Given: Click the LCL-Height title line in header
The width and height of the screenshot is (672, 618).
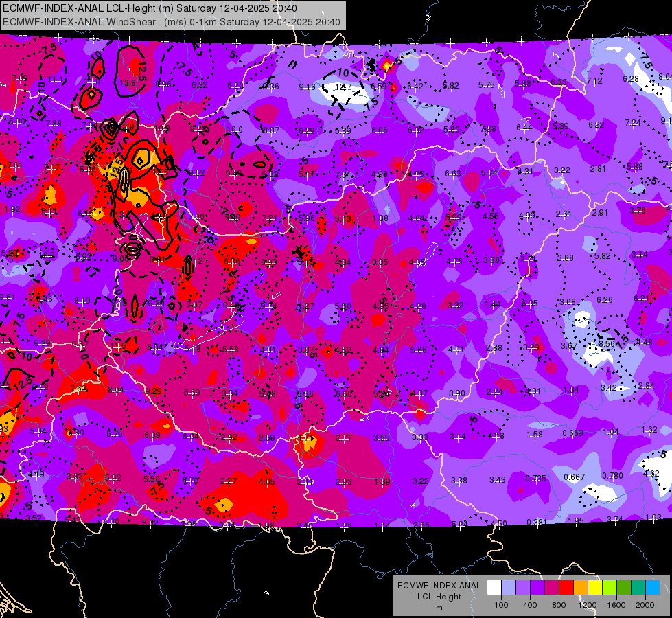Looking at the screenshot, I should [150, 8].
